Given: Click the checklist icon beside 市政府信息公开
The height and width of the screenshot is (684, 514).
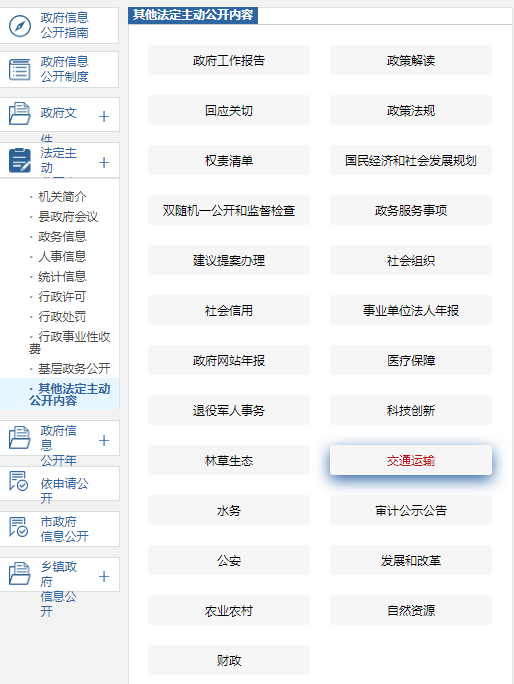Looking at the screenshot, I should [x=18, y=527].
